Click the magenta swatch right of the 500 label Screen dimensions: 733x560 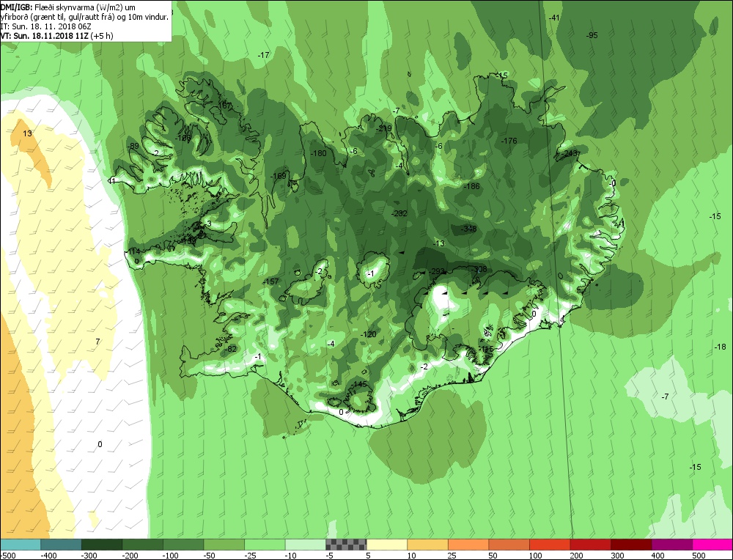pyautogui.click(x=712, y=545)
